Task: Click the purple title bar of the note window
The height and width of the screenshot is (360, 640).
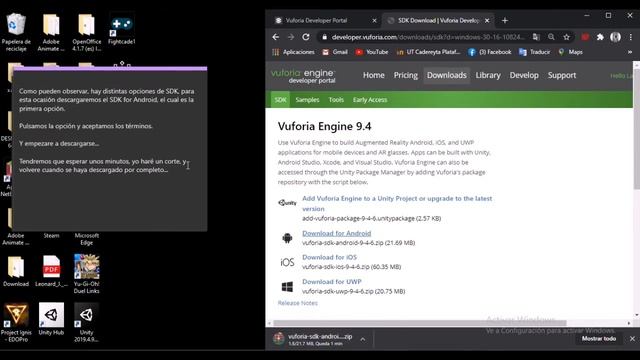Action: click(110, 68)
